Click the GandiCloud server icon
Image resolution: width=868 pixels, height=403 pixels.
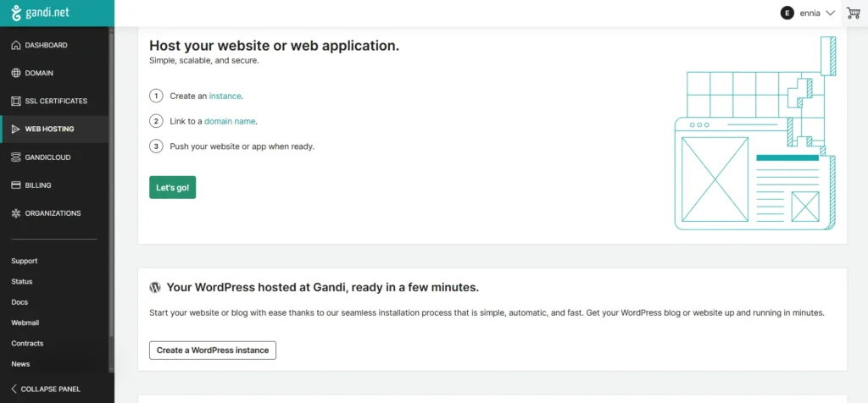click(x=16, y=157)
